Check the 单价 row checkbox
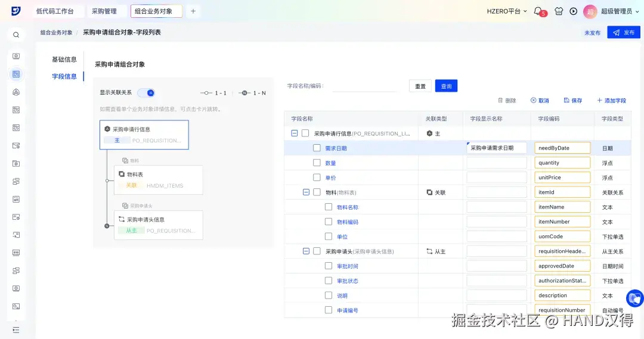Viewport: 644px width, 339px height. tap(317, 178)
